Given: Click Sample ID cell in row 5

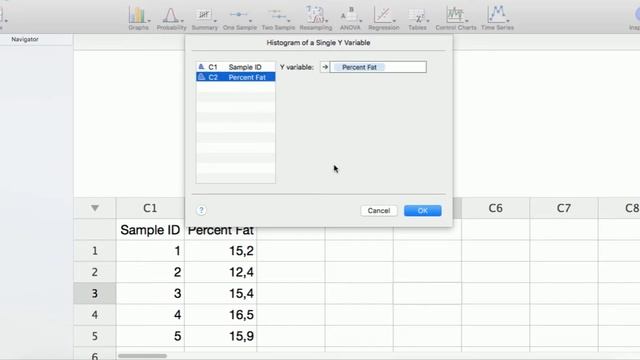Looking at the screenshot, I should (150, 336).
